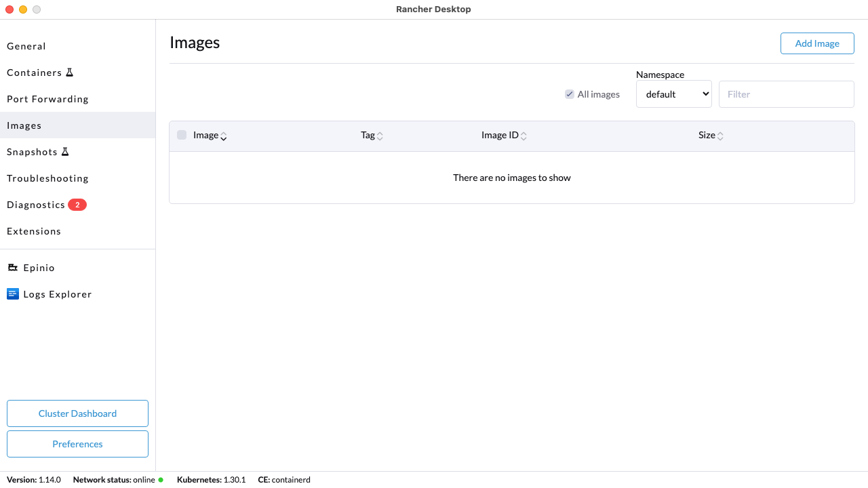Click the Images page heading
This screenshot has width=868, height=488.
click(195, 43)
